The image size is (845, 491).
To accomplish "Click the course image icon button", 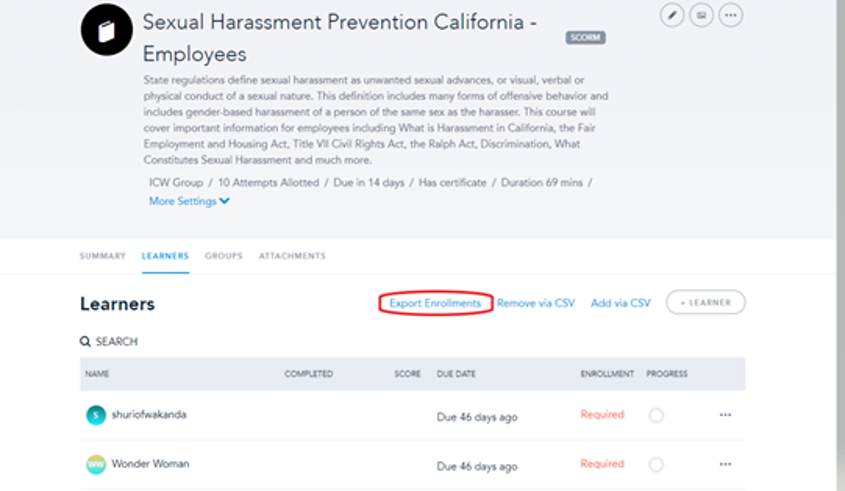I will pos(701,15).
